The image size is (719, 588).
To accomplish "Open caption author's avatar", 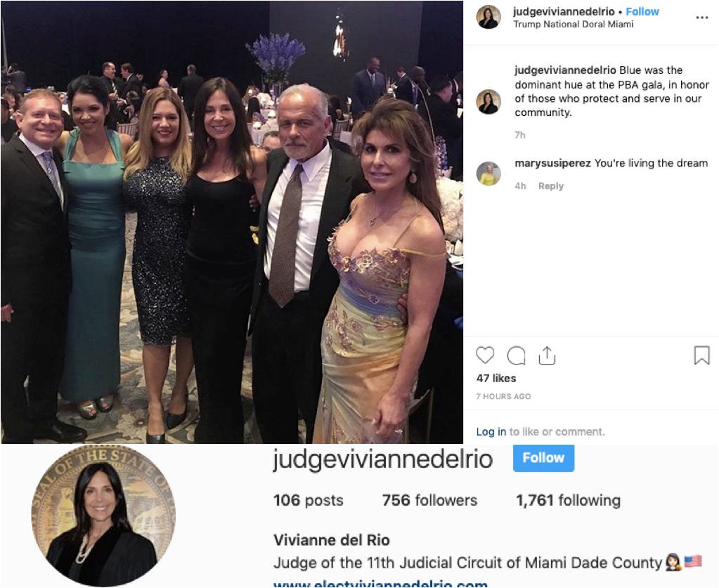I will click(x=488, y=102).
